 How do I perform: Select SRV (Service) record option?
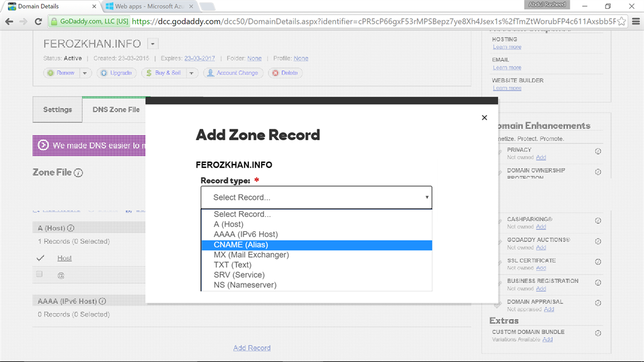[x=316, y=275]
